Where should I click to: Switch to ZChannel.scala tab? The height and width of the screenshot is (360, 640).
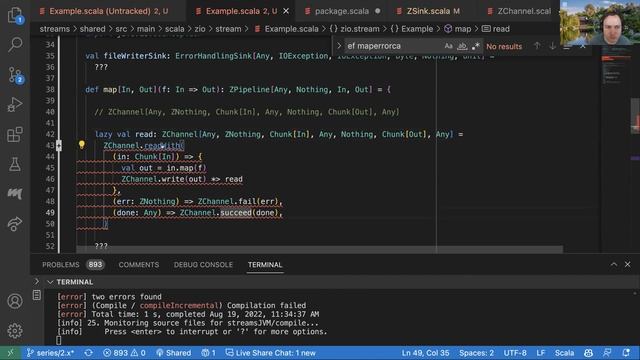click(x=520, y=11)
